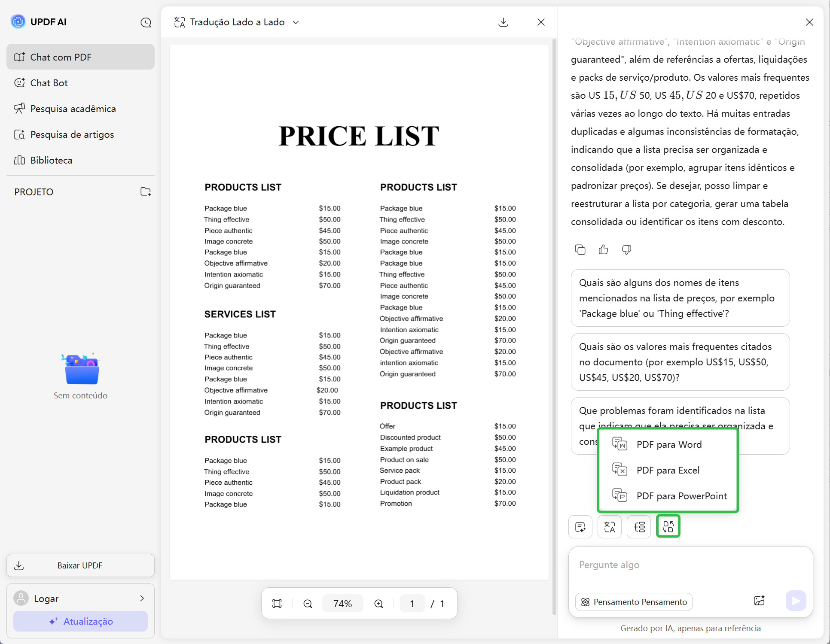The height and width of the screenshot is (644, 830).
Task: Choose the PDF para Word option
Action: pos(668,444)
